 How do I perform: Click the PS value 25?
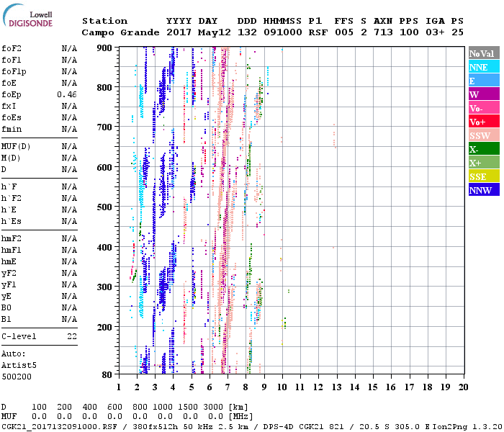tap(458, 32)
